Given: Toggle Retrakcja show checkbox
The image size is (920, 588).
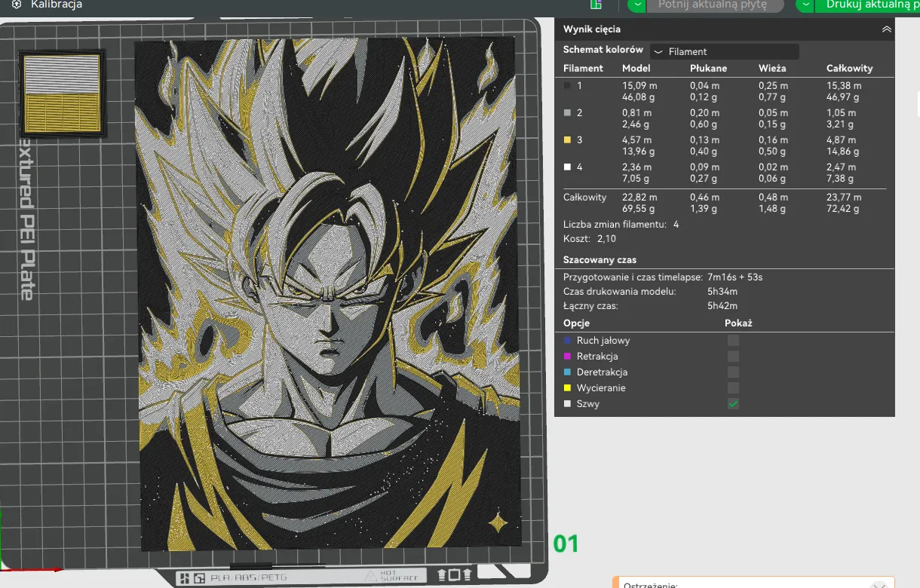Looking at the screenshot, I should pos(733,357).
